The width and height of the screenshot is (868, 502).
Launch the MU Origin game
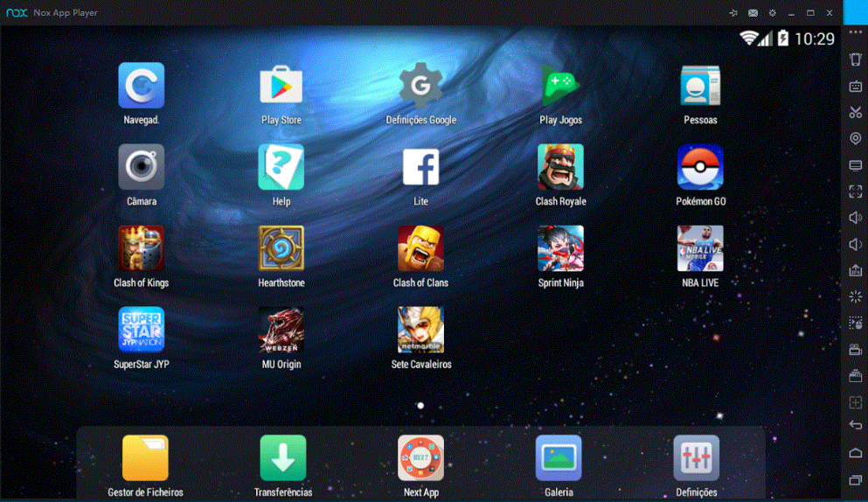click(281, 330)
